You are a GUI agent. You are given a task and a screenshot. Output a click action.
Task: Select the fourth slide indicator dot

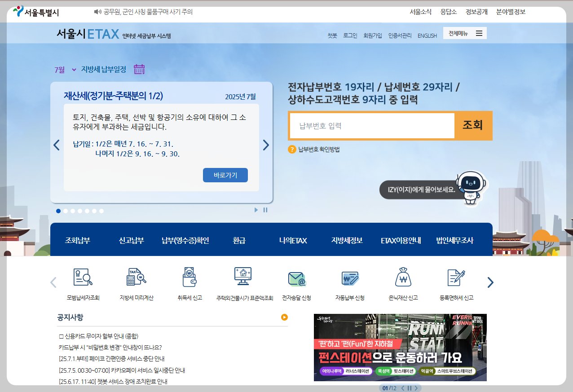coord(80,211)
